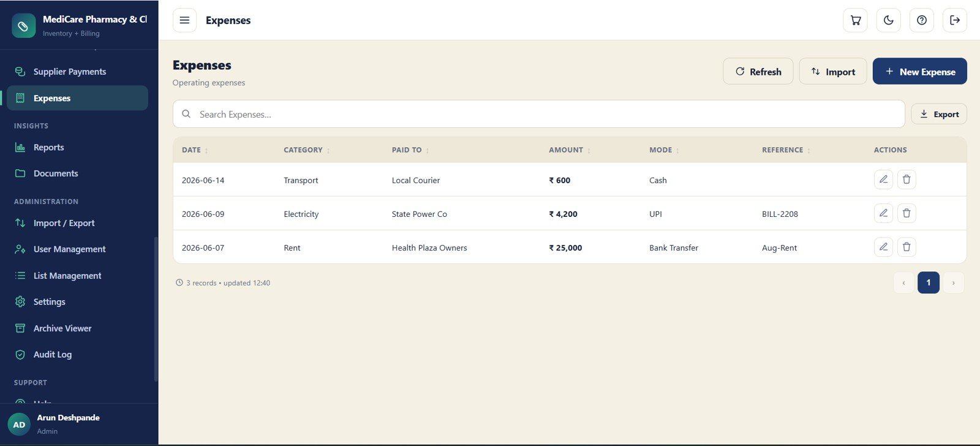Click BILL-2208 reference cell
The height and width of the screenshot is (446, 980).
click(x=780, y=214)
